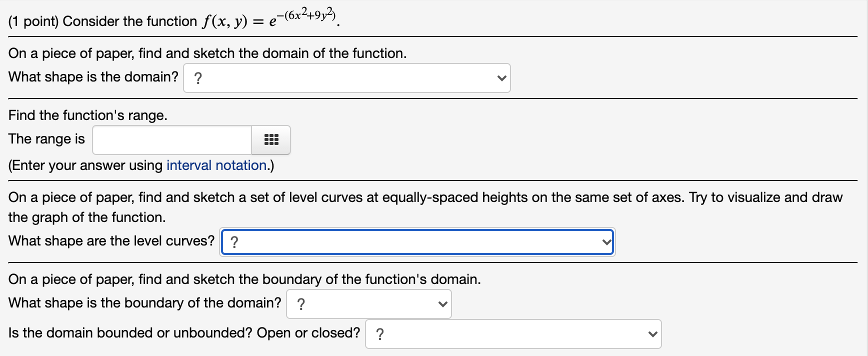Click the interval notation hyperlink text
The width and height of the screenshot is (868, 356).
pos(216,165)
